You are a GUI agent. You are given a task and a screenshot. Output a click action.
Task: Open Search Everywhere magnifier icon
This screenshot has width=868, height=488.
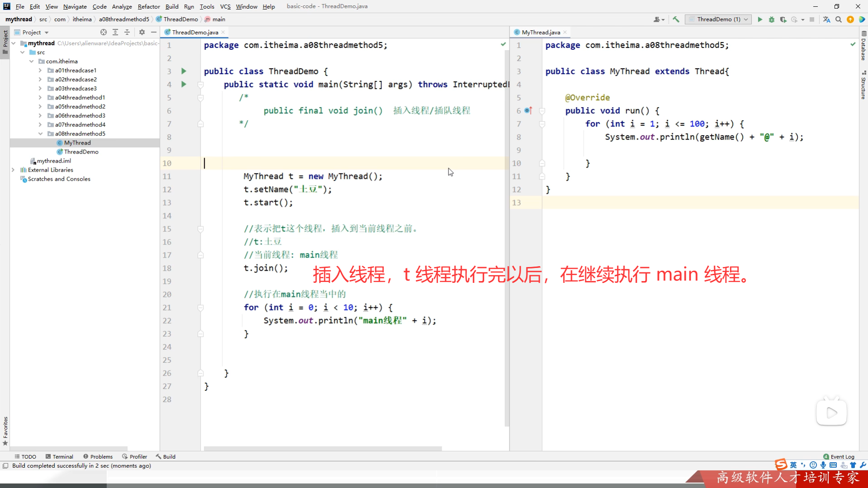839,19
